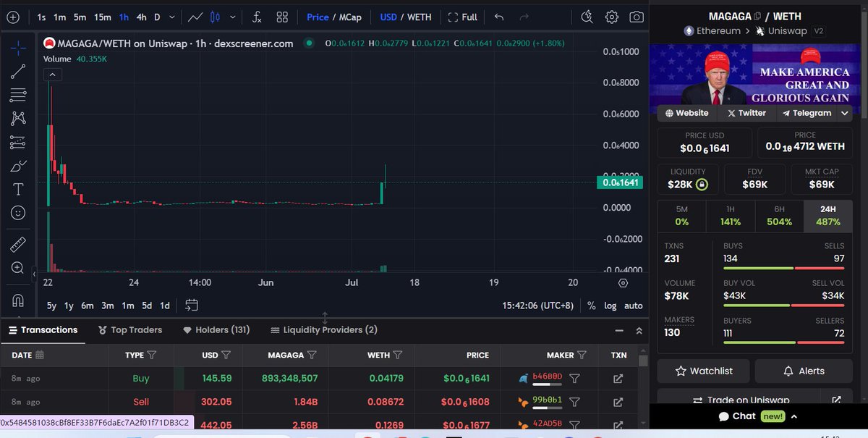The image size is (868, 438).
Task: Select the trend line drawing tool
Action: pyautogui.click(x=18, y=71)
